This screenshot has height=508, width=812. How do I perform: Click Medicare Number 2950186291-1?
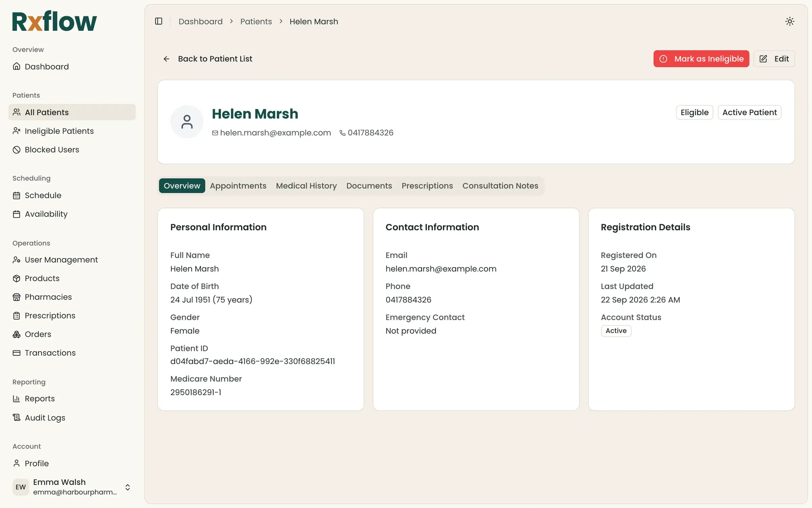coord(196,392)
